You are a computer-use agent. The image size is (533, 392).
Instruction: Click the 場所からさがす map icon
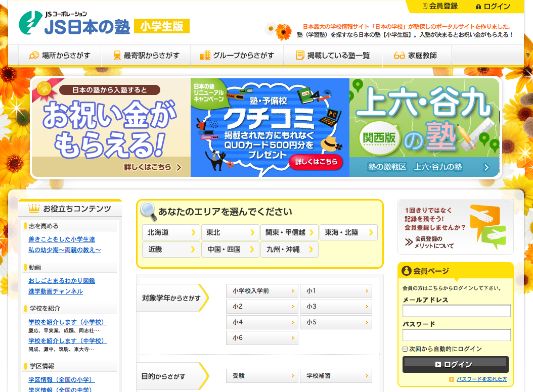point(34,55)
